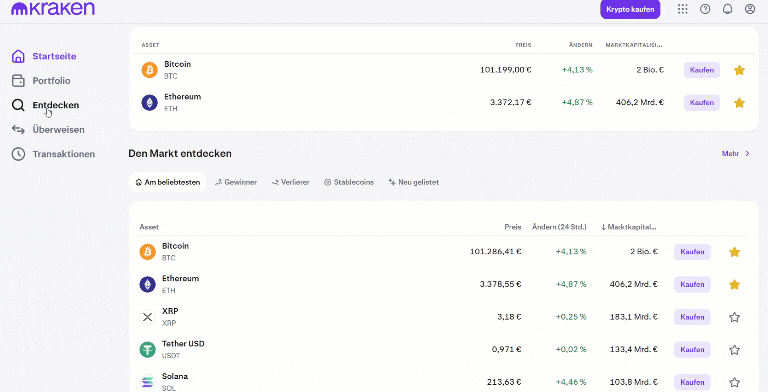Click the Überweisen arrows icon

tap(18, 129)
